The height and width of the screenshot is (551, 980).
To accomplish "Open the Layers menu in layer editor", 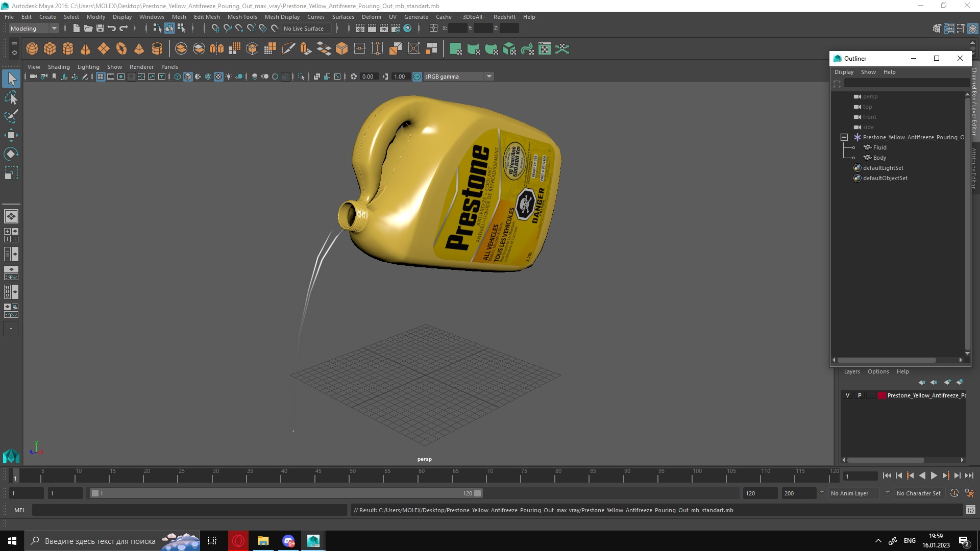I will pos(851,371).
